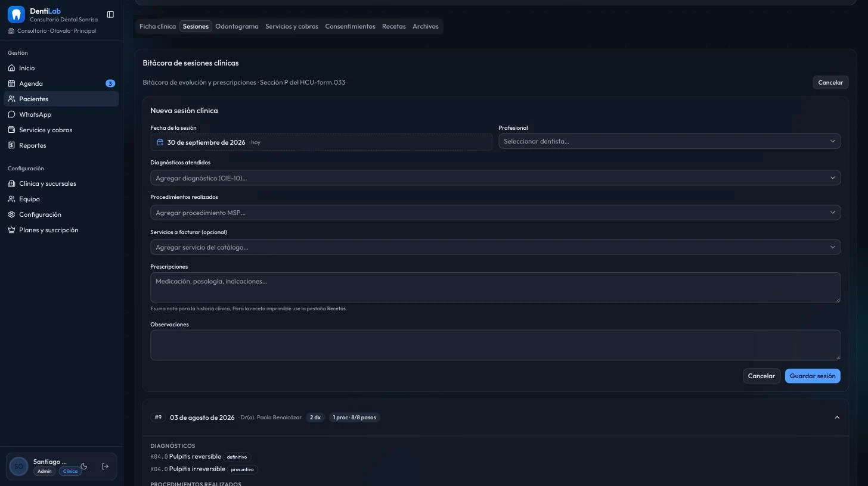Click the calendar icon beside Agenda

11,83
